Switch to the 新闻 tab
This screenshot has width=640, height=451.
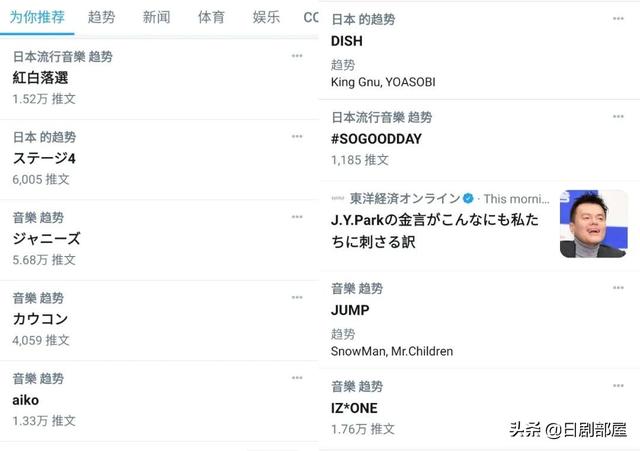point(156,17)
